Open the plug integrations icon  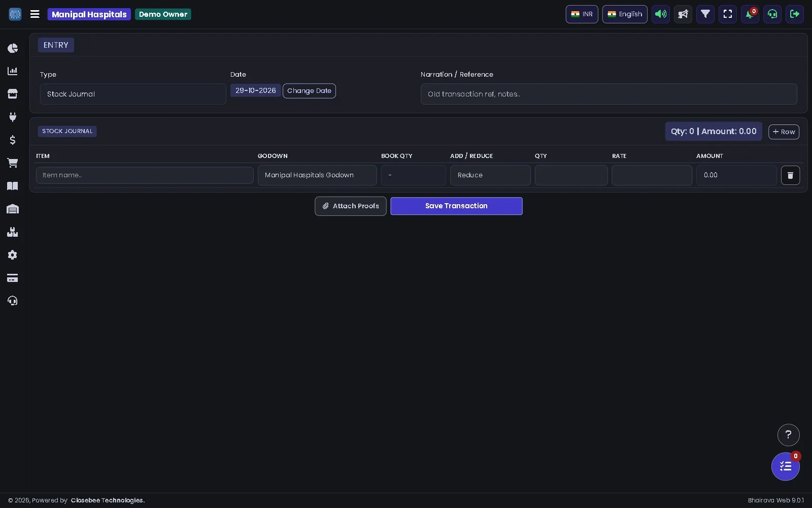point(13,117)
